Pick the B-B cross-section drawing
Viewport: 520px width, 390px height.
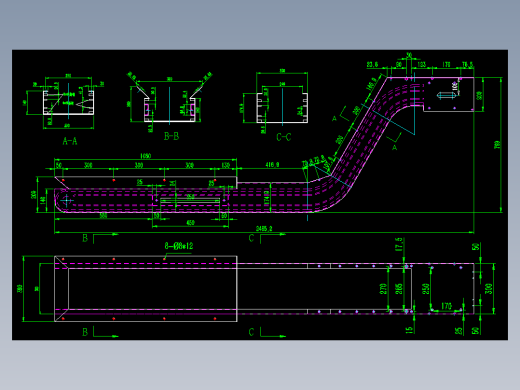(170, 101)
